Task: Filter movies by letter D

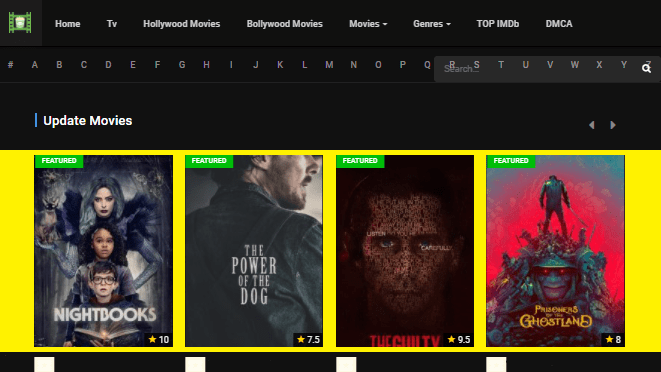Action: tap(108, 65)
